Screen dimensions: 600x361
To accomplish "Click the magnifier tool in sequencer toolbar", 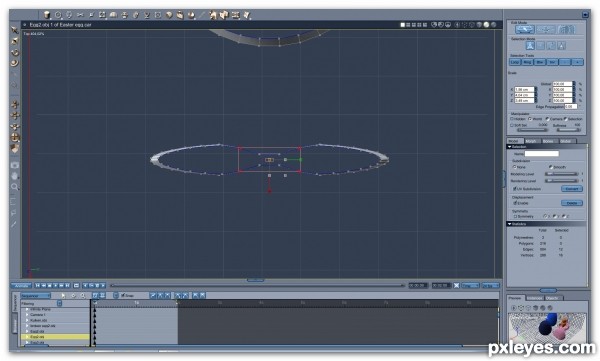I will pos(83,296).
